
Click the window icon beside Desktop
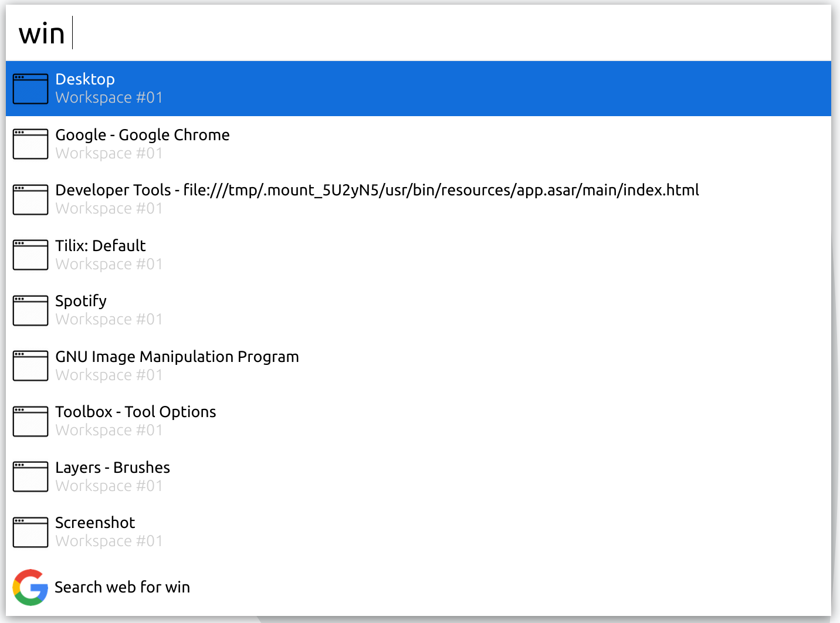(x=31, y=89)
